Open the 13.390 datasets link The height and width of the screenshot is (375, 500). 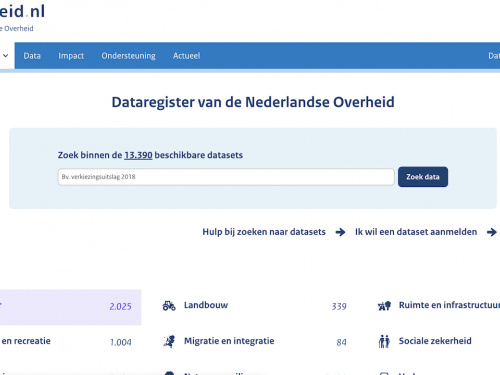[138, 155]
